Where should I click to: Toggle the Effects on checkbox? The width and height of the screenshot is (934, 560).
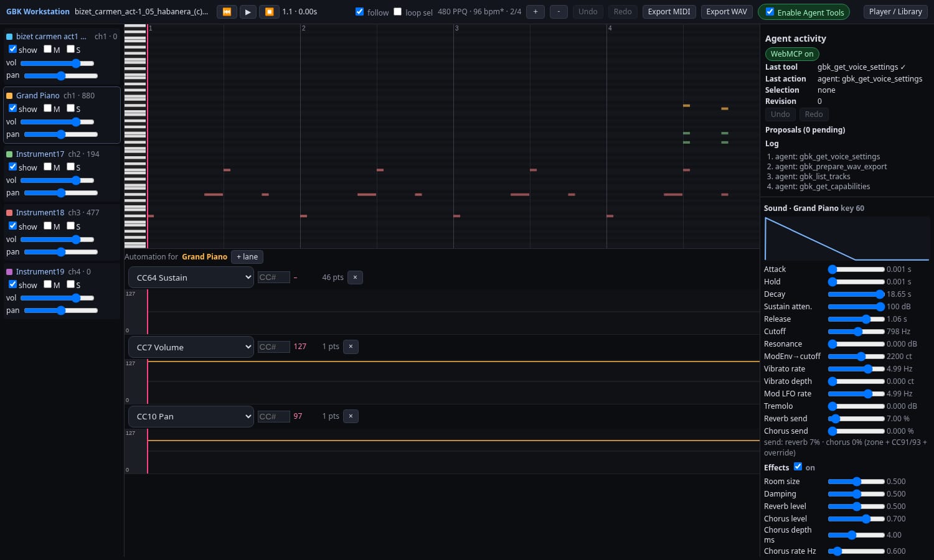[798, 467]
